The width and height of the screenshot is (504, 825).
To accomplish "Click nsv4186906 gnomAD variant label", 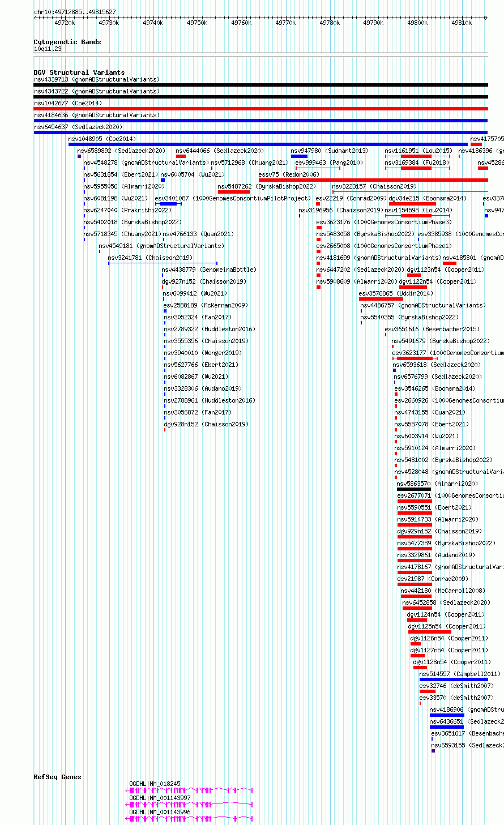I will [x=467, y=709].
